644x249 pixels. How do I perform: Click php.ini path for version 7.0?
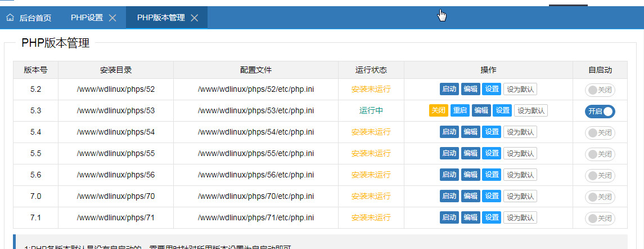point(255,196)
